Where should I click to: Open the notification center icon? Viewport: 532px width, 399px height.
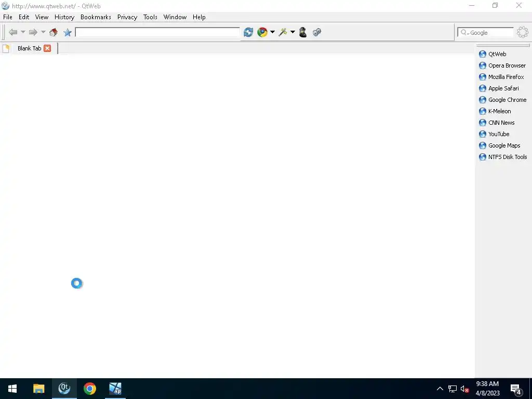tap(516, 390)
